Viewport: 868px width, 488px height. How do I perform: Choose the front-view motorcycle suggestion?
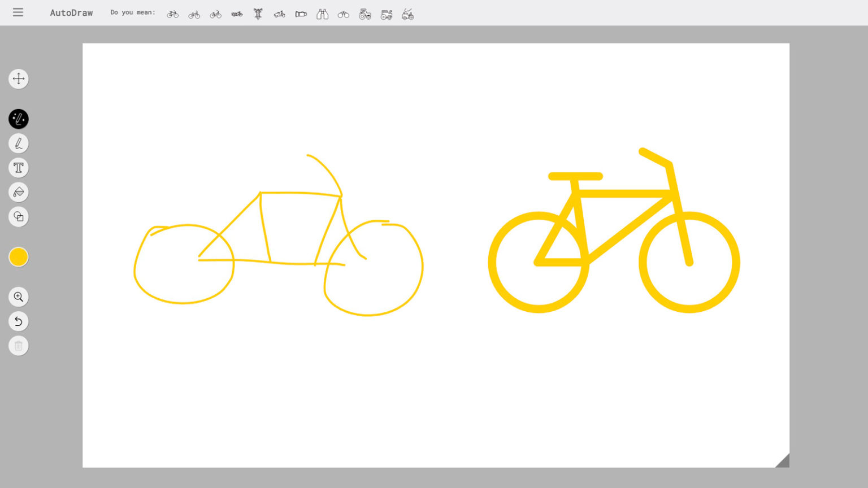coord(258,14)
